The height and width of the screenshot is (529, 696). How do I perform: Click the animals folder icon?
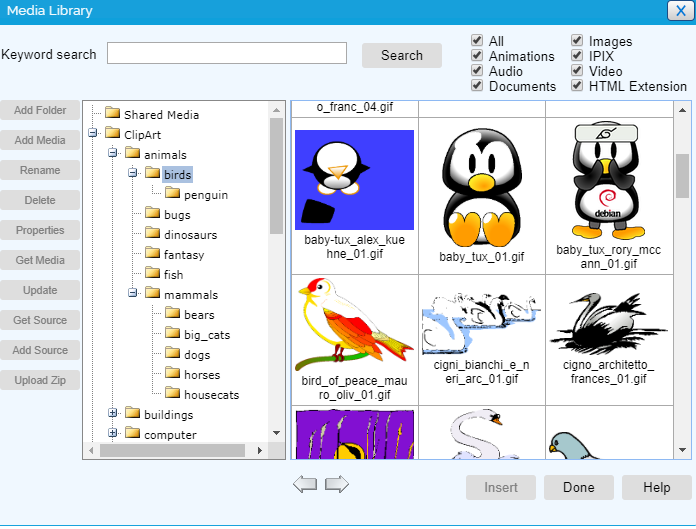coord(133,153)
